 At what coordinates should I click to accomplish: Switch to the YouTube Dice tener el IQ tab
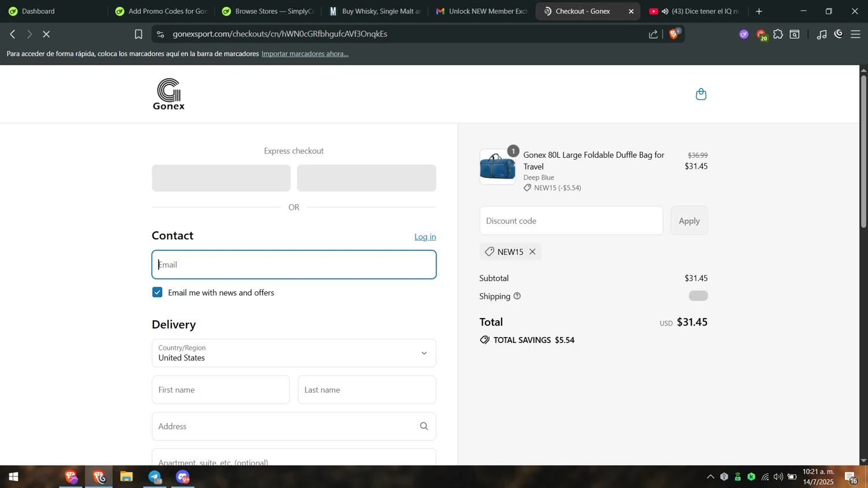(x=694, y=11)
